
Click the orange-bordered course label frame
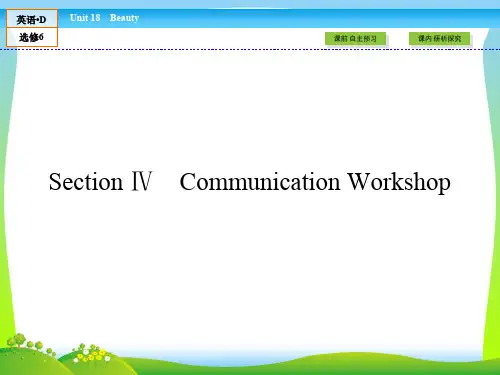pos(32,28)
